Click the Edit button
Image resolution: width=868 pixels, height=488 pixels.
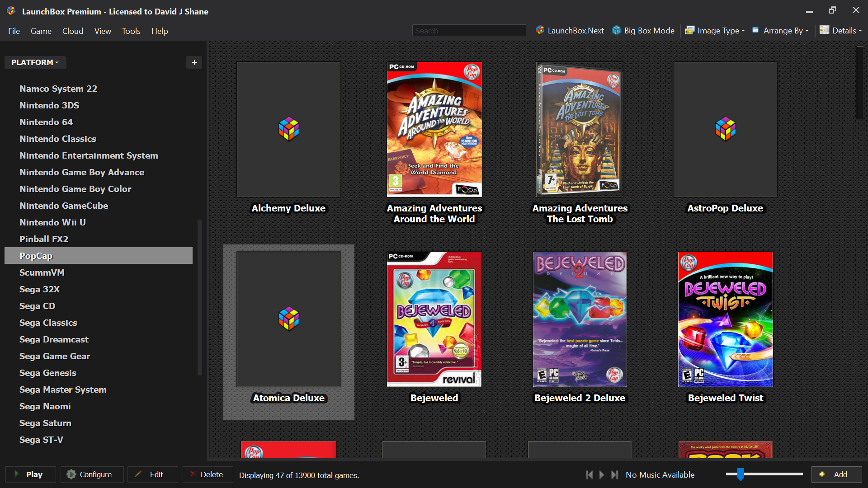pyautogui.click(x=153, y=474)
